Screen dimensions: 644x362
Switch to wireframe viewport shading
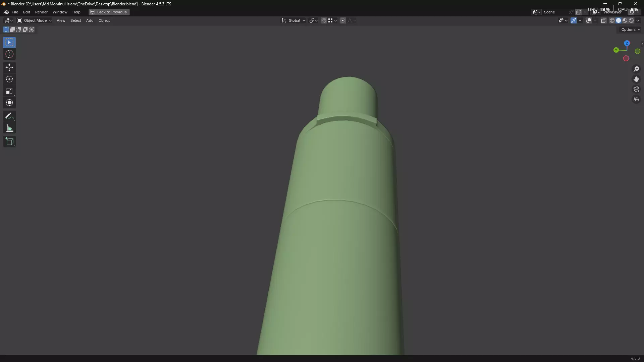click(x=612, y=20)
